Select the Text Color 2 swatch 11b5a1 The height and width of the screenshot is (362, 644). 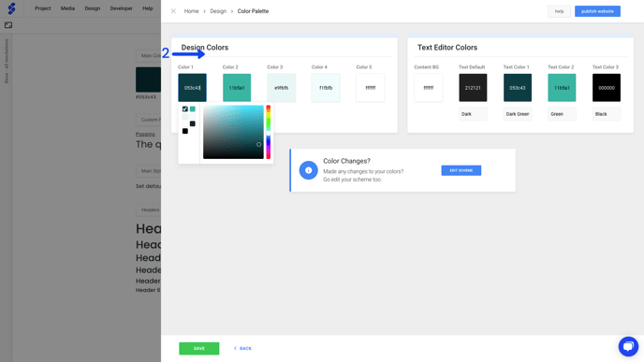coord(562,87)
